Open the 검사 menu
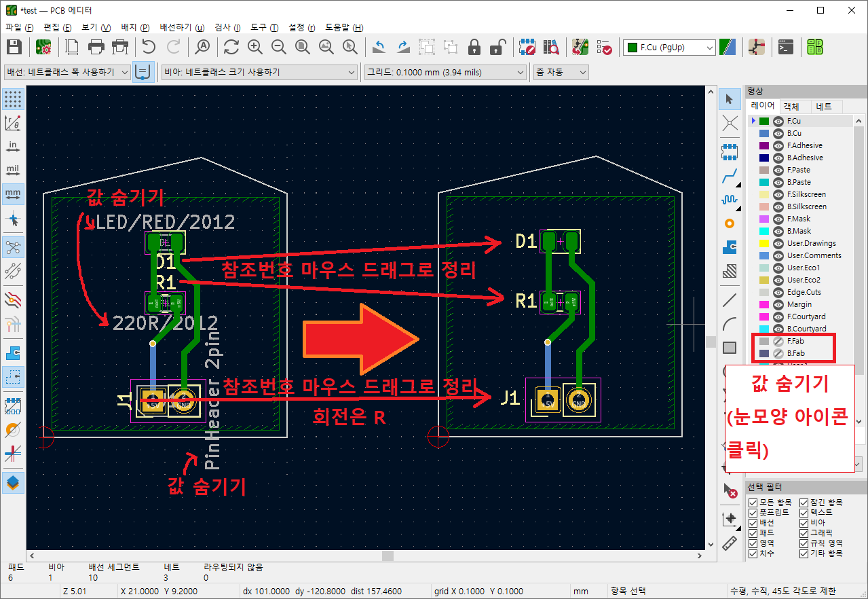Screen dimensions: 868x599 pyautogui.click(x=227, y=28)
